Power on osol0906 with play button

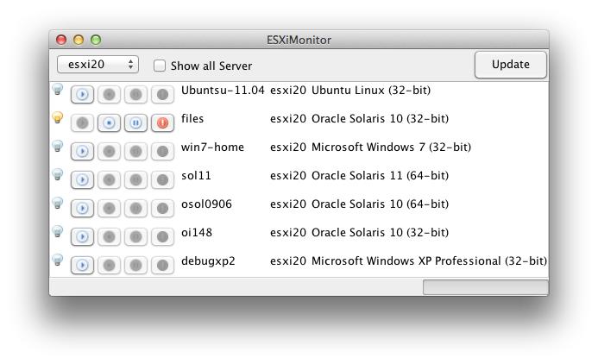click(x=82, y=208)
